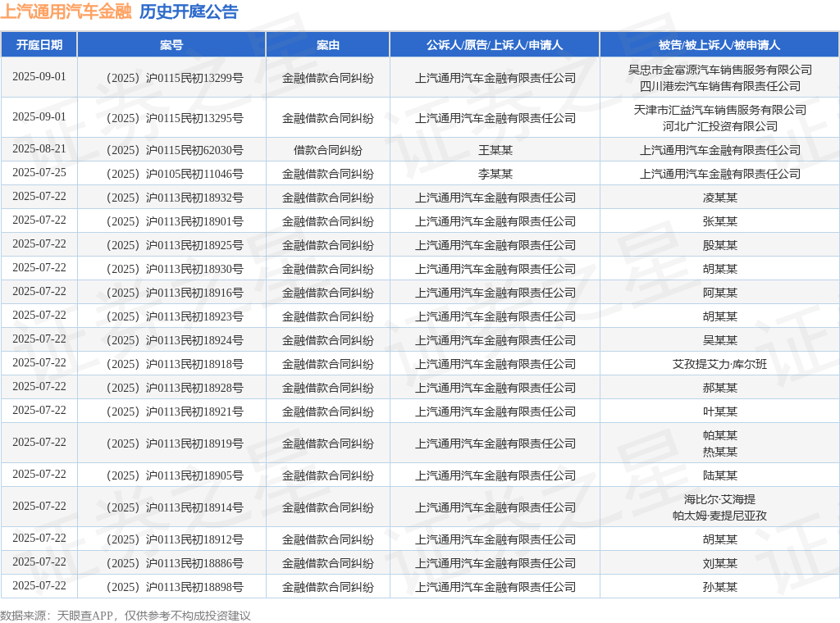Click defendant 四川港宏汽车销售有限责任公司
Viewport: 840px width, 623px height.
click(720, 86)
